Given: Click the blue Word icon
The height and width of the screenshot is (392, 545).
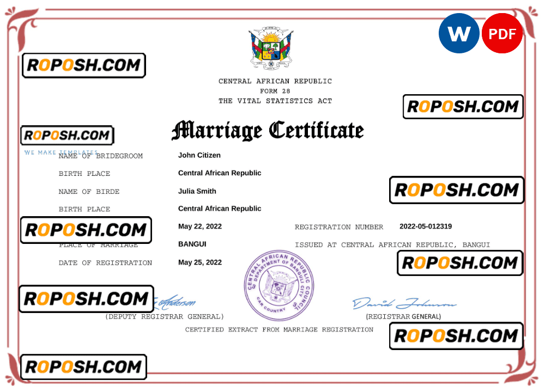Looking at the screenshot, I should (x=459, y=33).
